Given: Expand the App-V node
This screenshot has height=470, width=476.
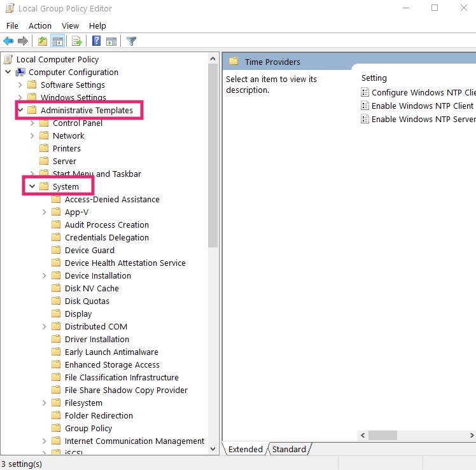Looking at the screenshot, I should pos(45,212).
